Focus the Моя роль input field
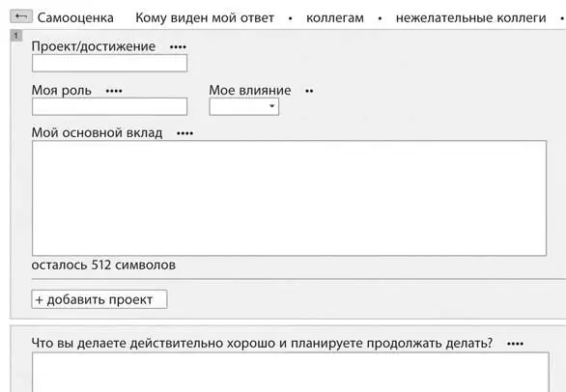 tap(110, 106)
